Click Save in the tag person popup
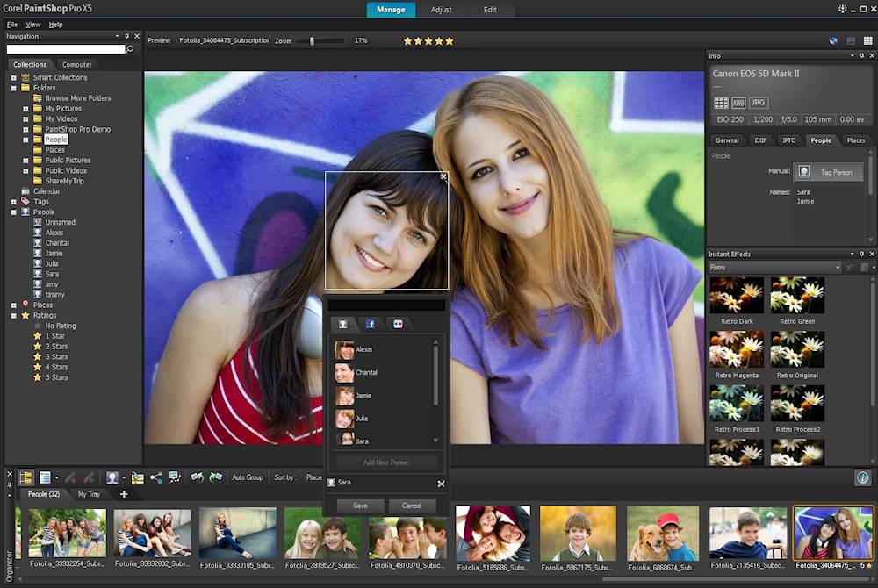The image size is (878, 588). point(360,506)
